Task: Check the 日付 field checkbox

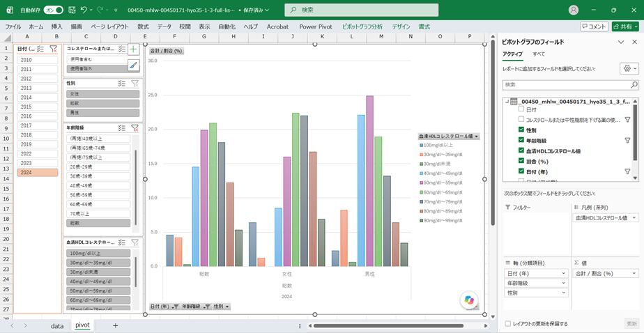Action: point(521,109)
